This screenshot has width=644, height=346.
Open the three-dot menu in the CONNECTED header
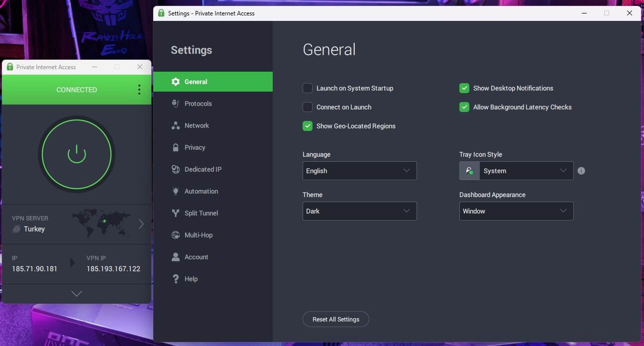tap(139, 90)
